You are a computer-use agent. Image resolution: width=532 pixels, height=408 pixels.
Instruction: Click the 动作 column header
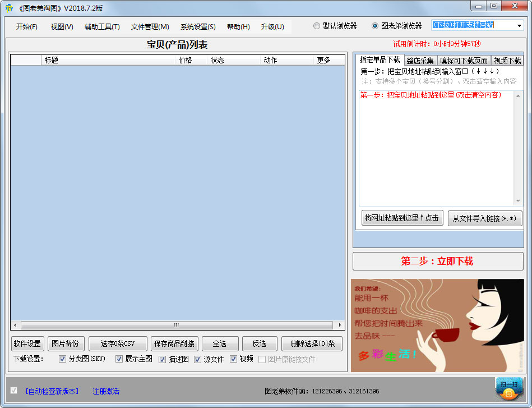click(x=286, y=60)
